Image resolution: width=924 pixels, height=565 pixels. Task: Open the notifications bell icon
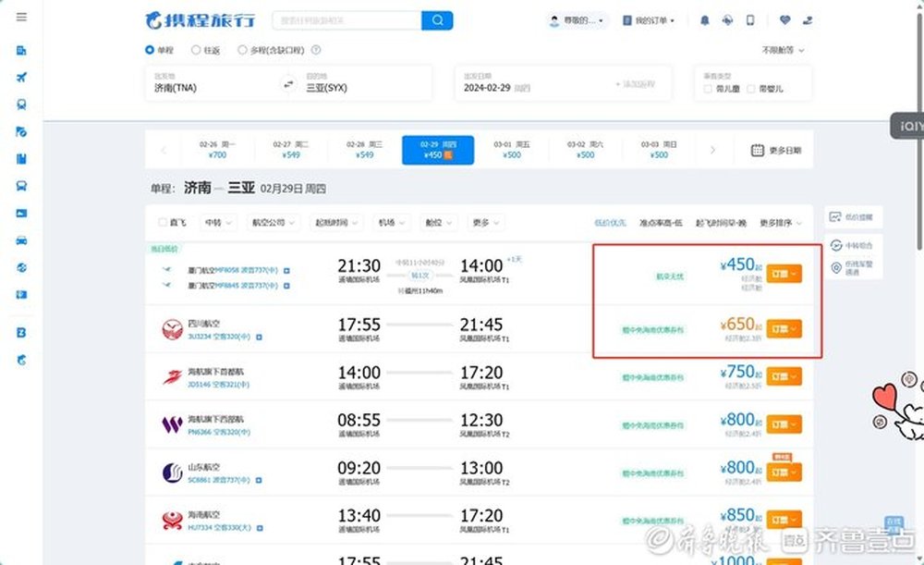(704, 20)
